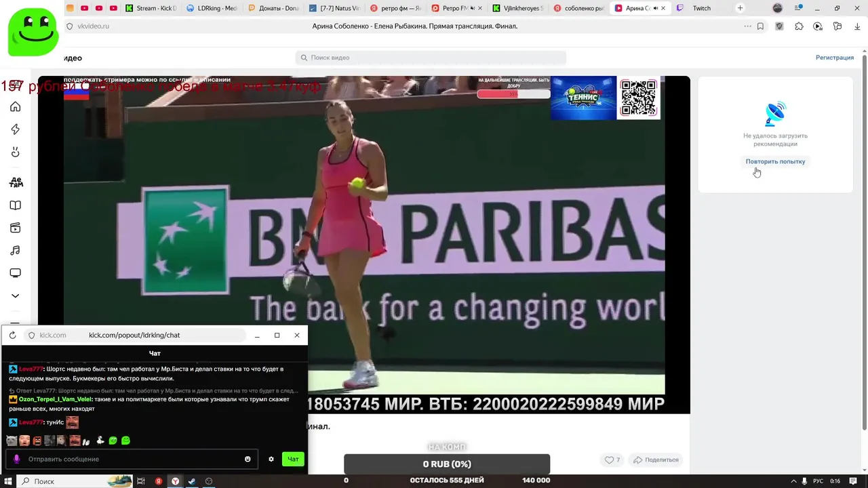Screen dimensions: 868x488
Task: Click the clapperboard shows icon in sidebar
Action: (x=15, y=228)
